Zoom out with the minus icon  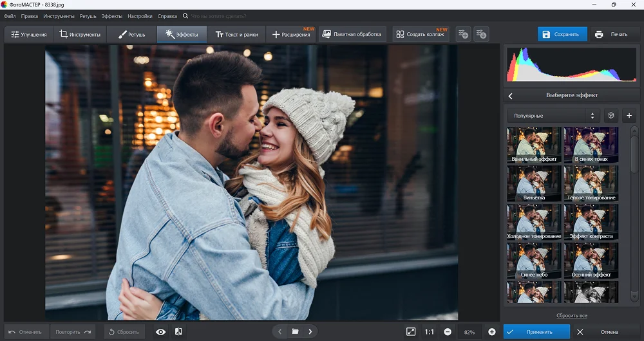[448, 332]
